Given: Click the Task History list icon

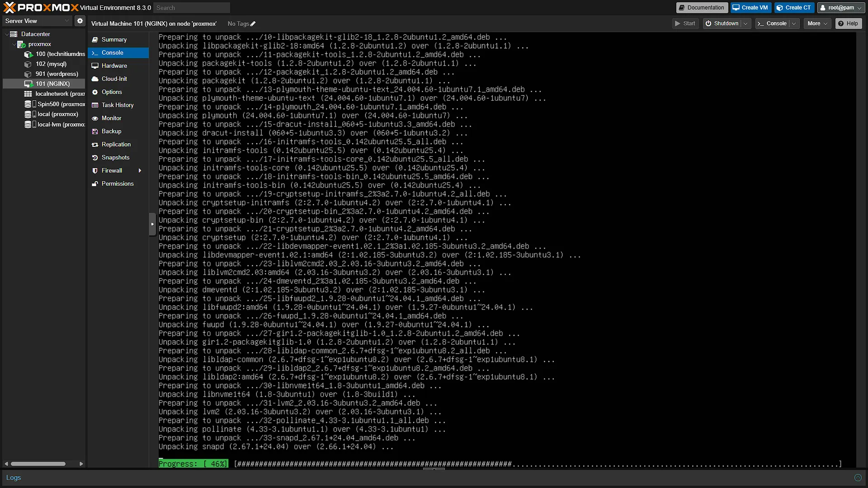Looking at the screenshot, I should (x=95, y=105).
